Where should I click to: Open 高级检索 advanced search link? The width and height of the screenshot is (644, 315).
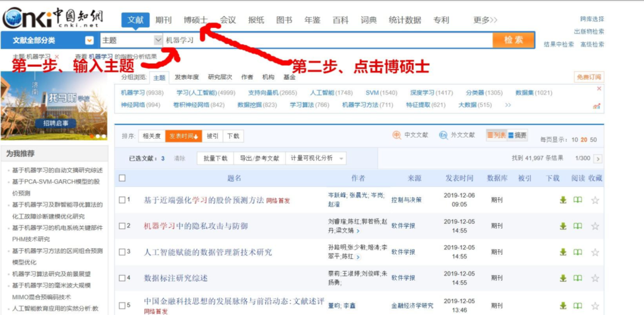(592, 44)
